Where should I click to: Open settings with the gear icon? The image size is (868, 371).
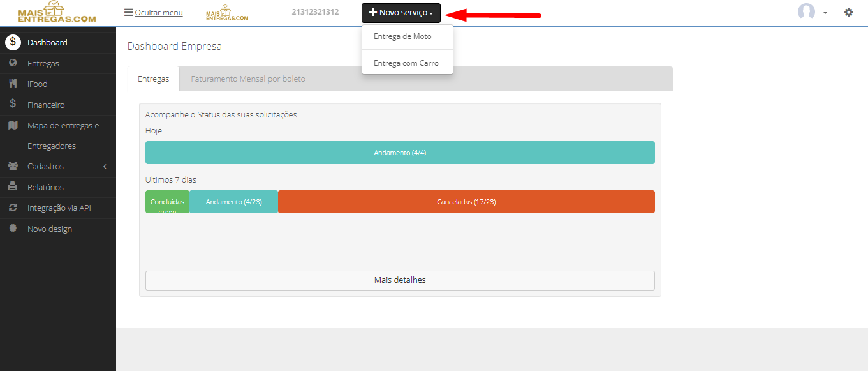click(848, 12)
